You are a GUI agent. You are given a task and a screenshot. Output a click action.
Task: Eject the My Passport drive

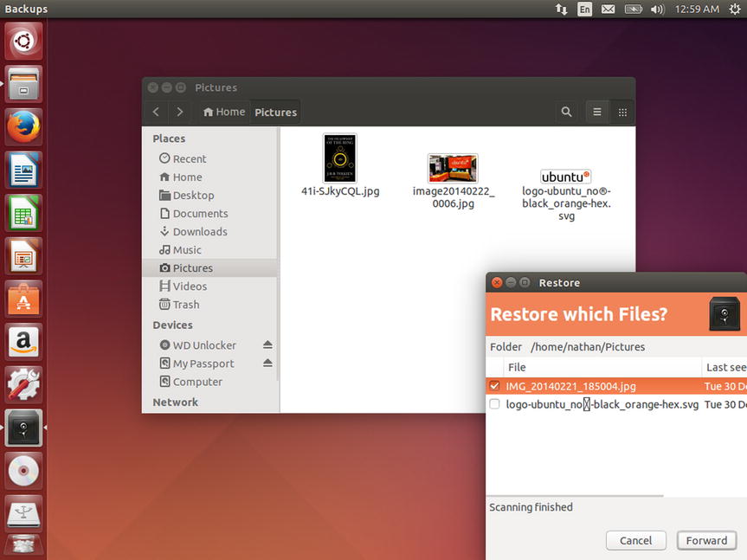coord(267,364)
